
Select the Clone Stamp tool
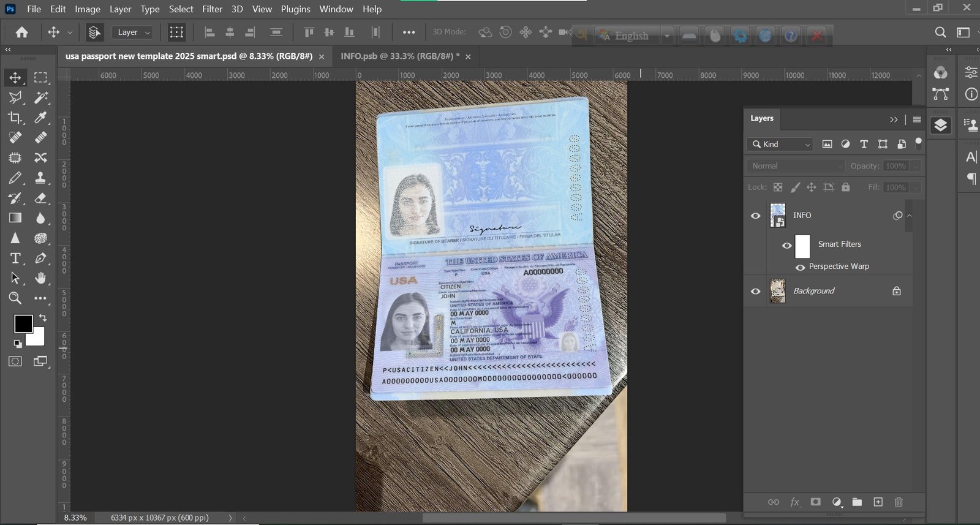click(x=41, y=178)
